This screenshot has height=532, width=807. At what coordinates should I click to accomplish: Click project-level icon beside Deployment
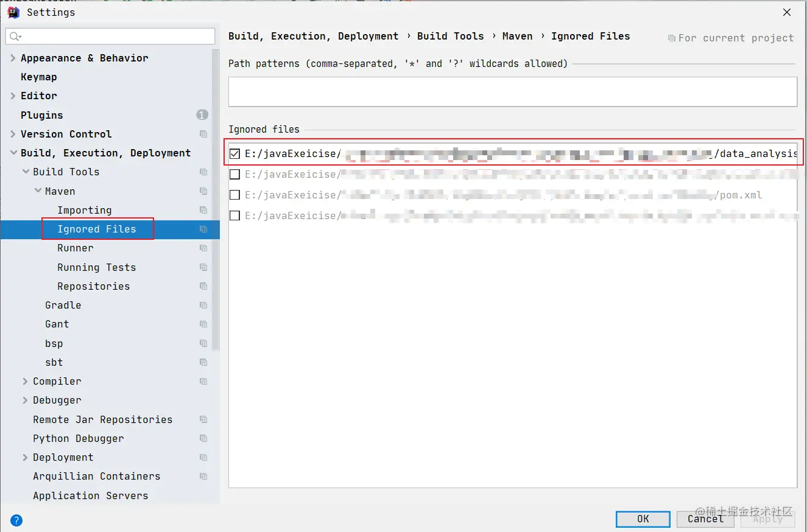pos(203,458)
